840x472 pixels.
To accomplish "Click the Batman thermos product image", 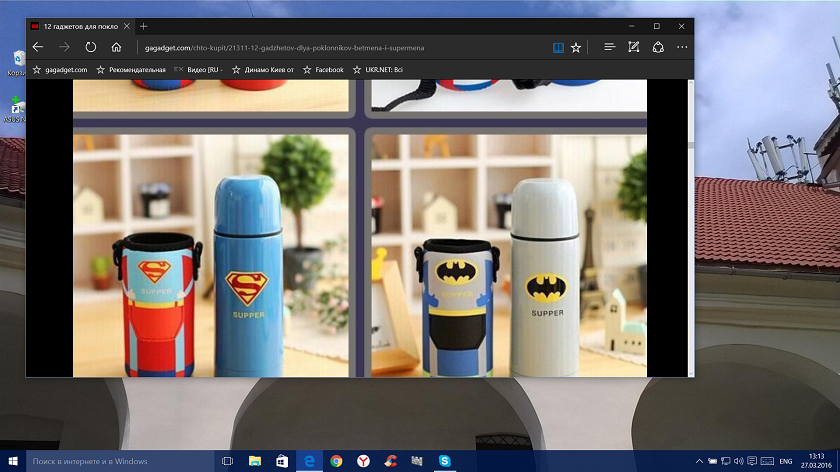I will point(509,256).
